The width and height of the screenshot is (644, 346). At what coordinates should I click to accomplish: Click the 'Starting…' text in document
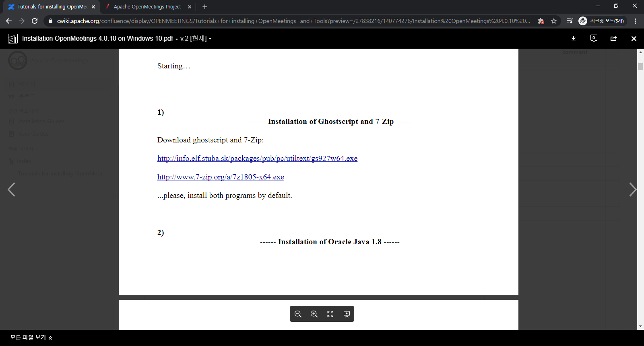[x=173, y=66]
